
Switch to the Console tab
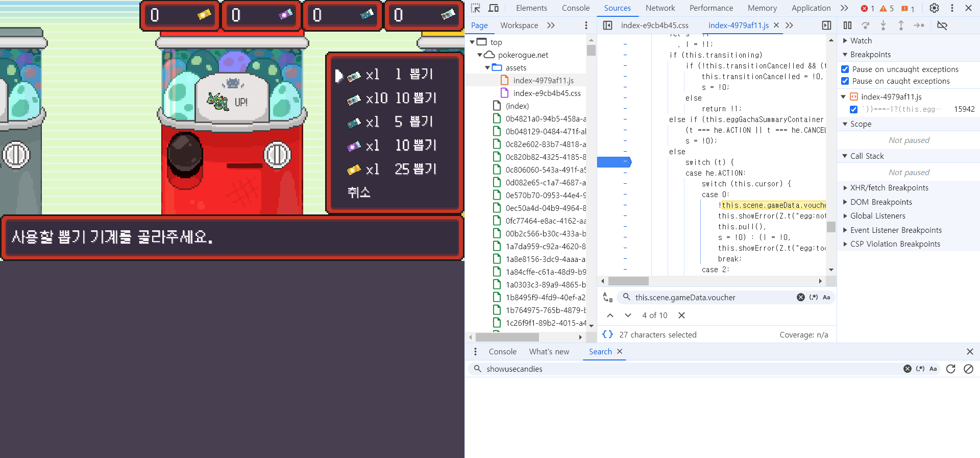click(576, 8)
